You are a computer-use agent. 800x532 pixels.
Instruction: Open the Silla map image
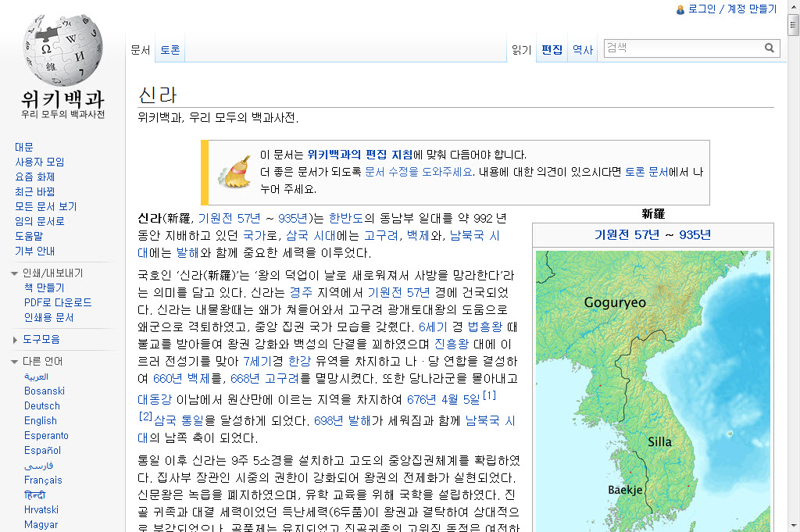pyautogui.click(x=652, y=391)
